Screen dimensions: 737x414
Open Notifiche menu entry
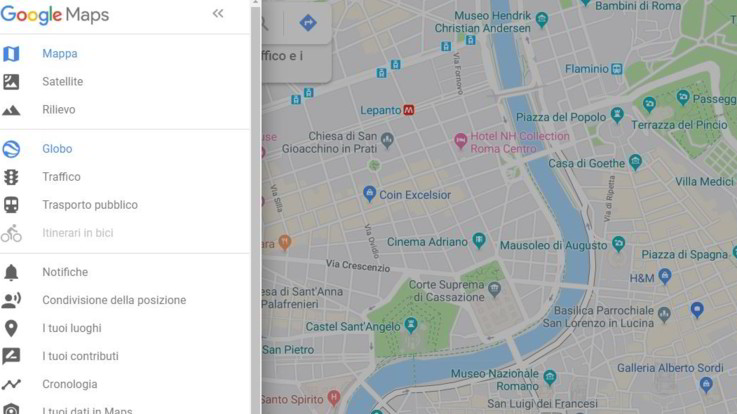(x=65, y=272)
